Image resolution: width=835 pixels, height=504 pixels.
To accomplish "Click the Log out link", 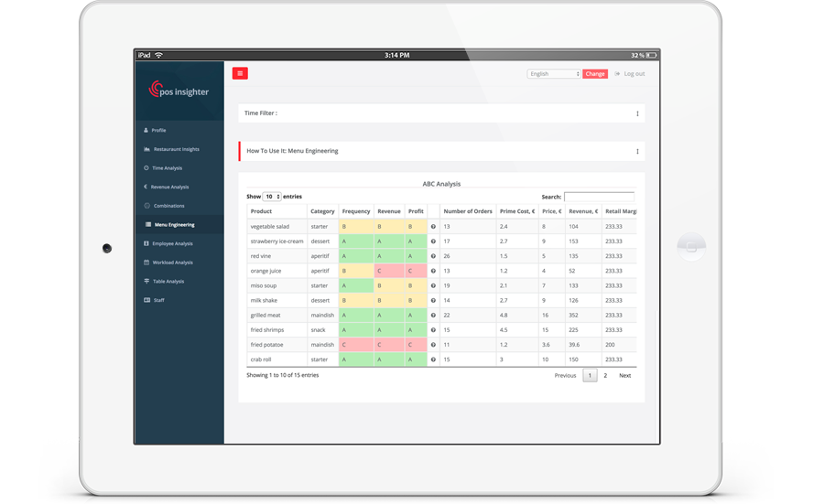I will (x=634, y=74).
